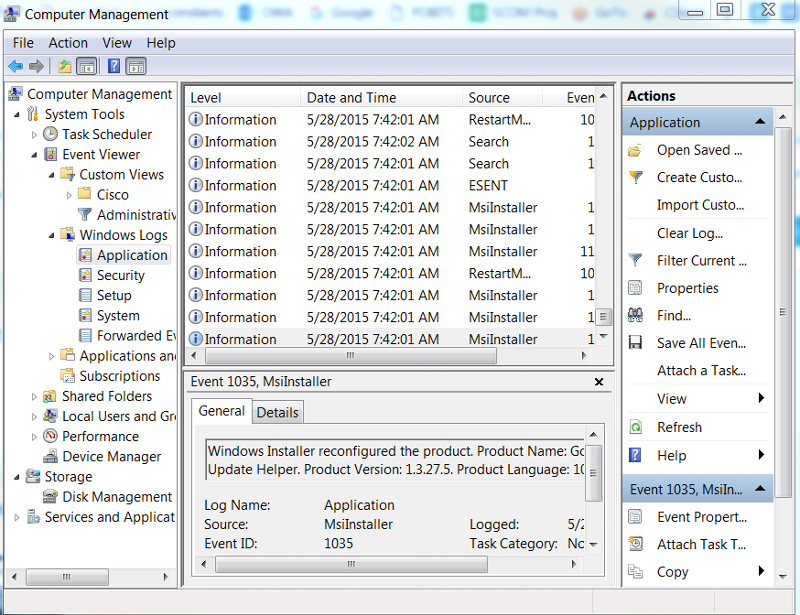Sort by the Source column header
Image resolution: width=800 pixels, height=615 pixels.
point(502,97)
